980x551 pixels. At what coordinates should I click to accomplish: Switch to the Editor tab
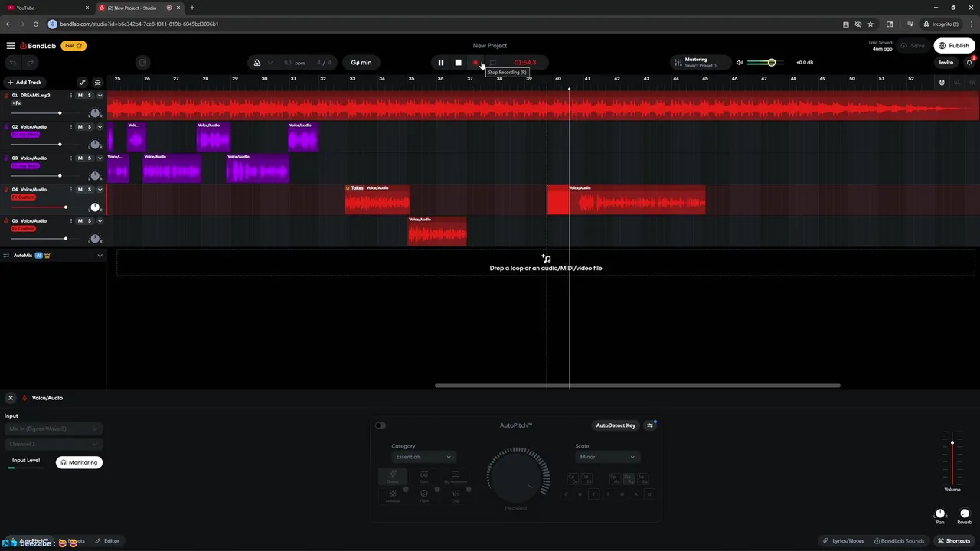click(107, 541)
